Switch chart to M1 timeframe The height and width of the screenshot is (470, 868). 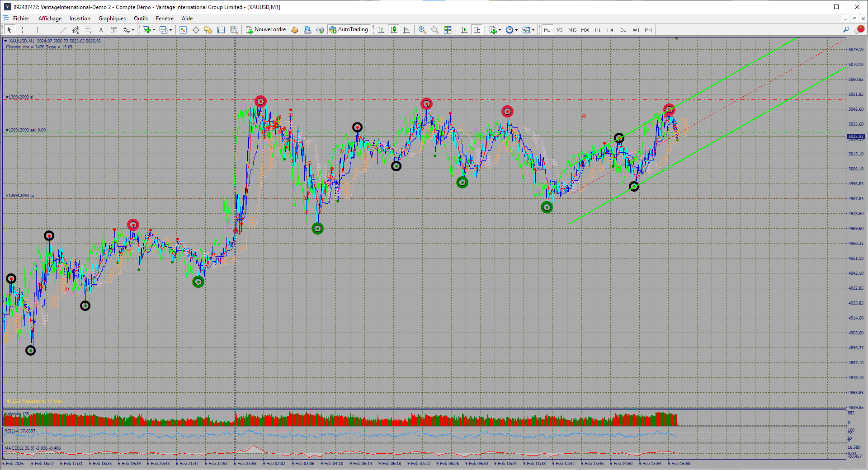(x=547, y=30)
